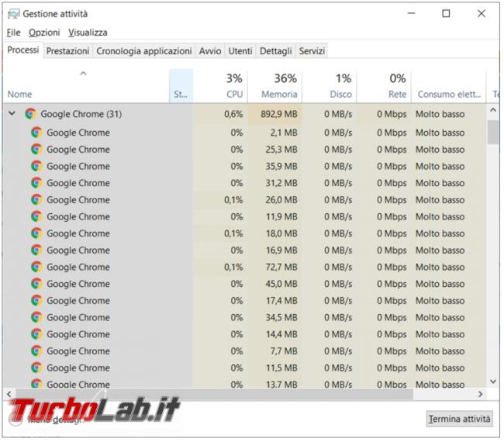The image size is (504, 442).
Task: Click the 45,0 MB memory value
Action: tap(281, 284)
